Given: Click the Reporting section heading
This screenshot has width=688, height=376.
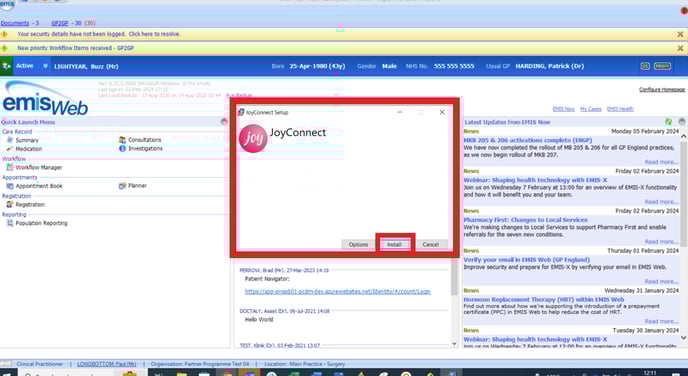Looking at the screenshot, I should [14, 215].
